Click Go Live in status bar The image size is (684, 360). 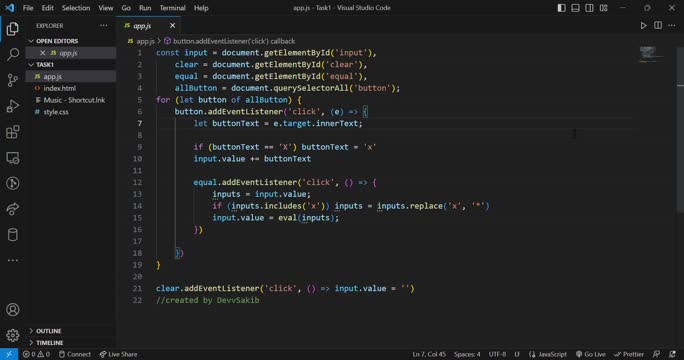click(x=591, y=354)
